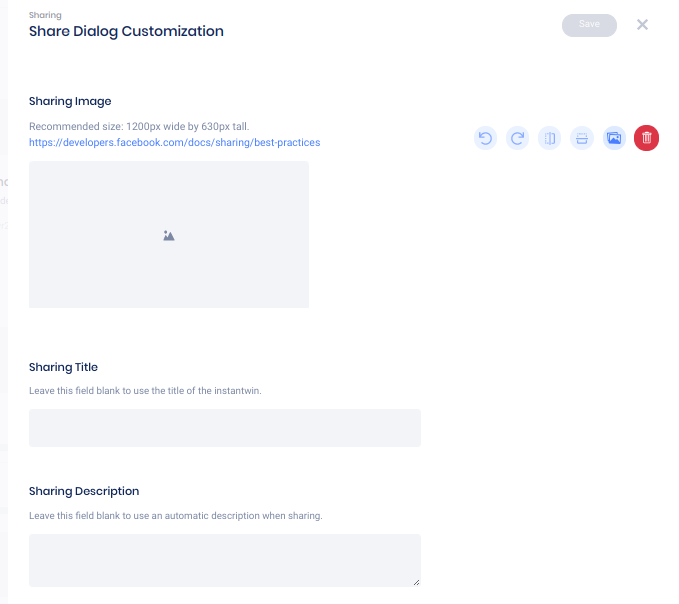This screenshot has height=604, width=679.
Task: Click the Sharing Image section label
Action: pos(70,101)
